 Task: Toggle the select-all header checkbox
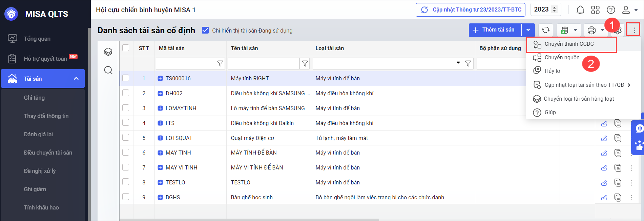[x=126, y=48]
